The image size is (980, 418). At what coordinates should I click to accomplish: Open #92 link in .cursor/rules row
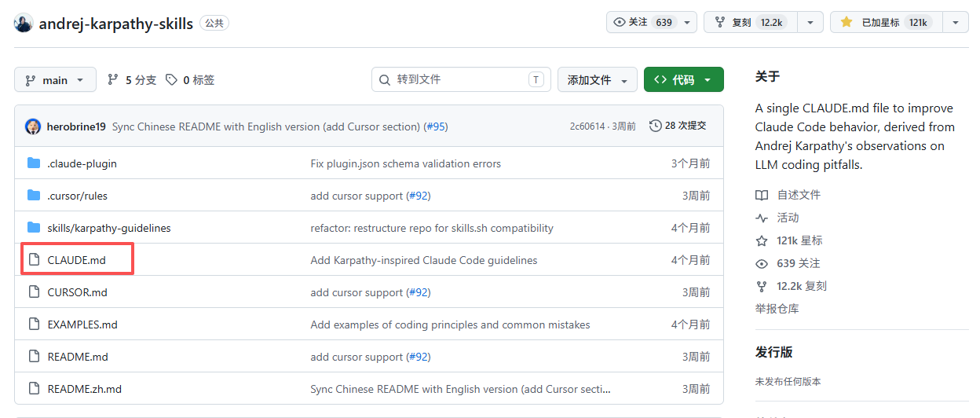coord(418,196)
